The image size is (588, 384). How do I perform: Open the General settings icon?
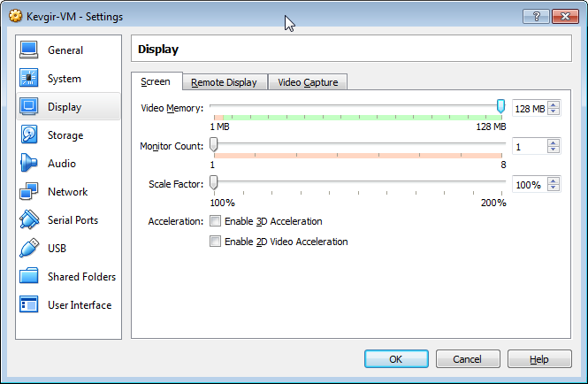coord(29,50)
